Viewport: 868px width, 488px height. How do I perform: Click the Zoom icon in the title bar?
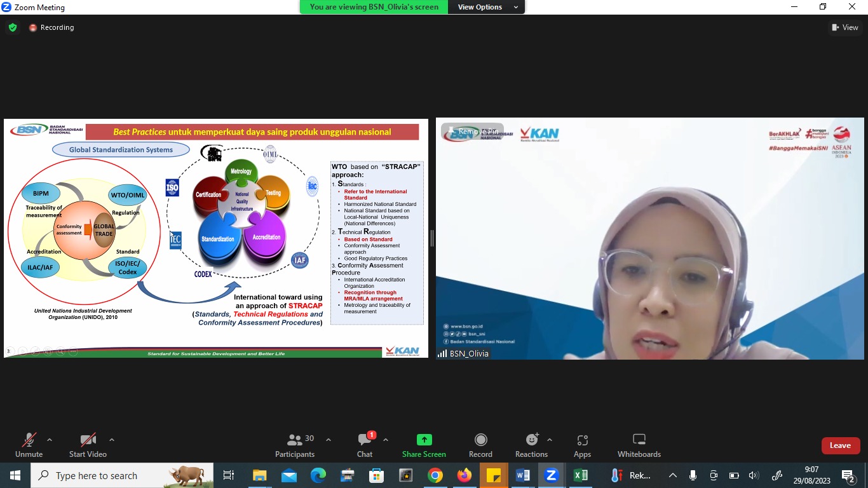(7, 7)
